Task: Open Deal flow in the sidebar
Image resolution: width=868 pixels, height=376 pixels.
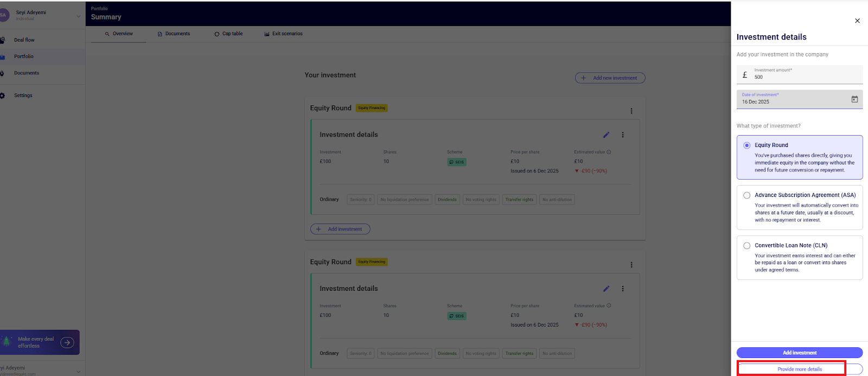Action: point(24,40)
